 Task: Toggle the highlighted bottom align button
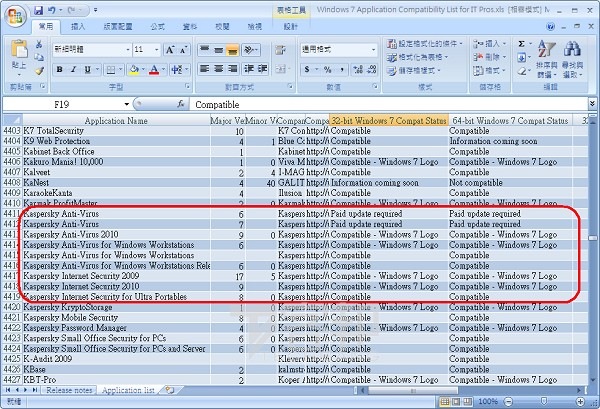coord(232,50)
